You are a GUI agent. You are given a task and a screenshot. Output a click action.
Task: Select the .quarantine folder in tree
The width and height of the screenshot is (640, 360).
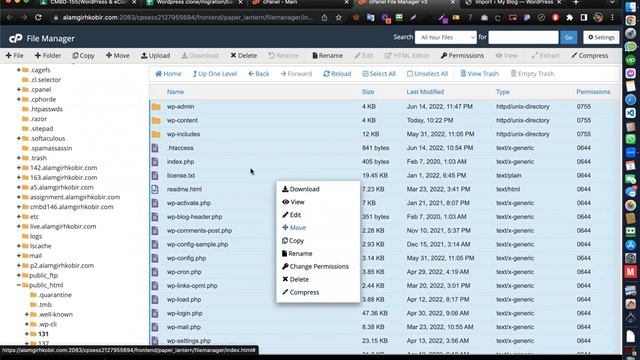tap(55, 295)
